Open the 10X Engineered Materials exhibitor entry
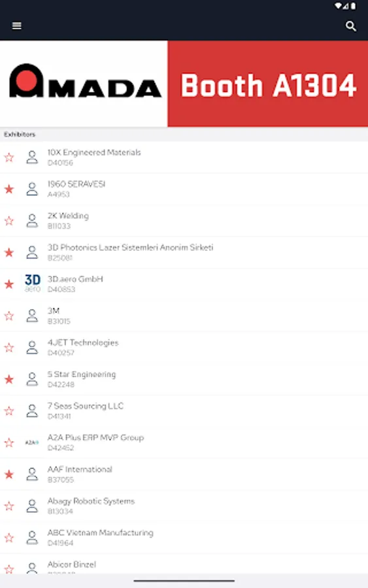Viewport: 368px width, 588px height. point(184,157)
